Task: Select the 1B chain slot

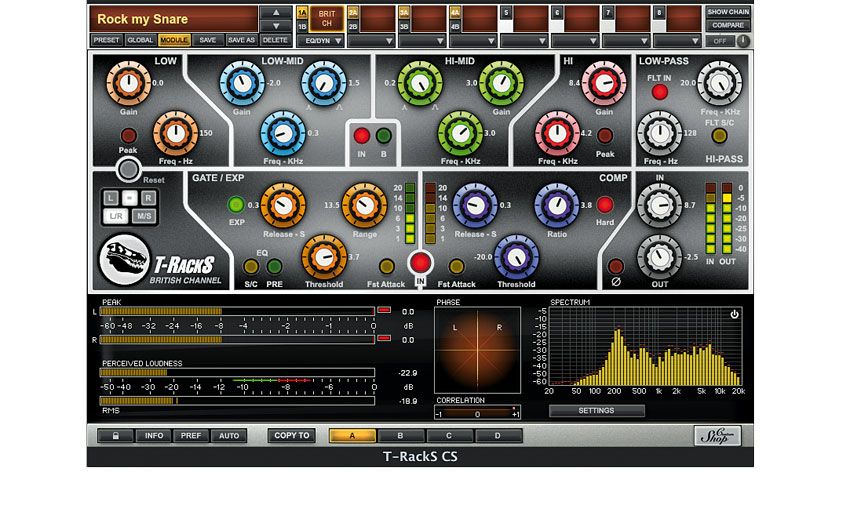Action: pyautogui.click(x=302, y=26)
